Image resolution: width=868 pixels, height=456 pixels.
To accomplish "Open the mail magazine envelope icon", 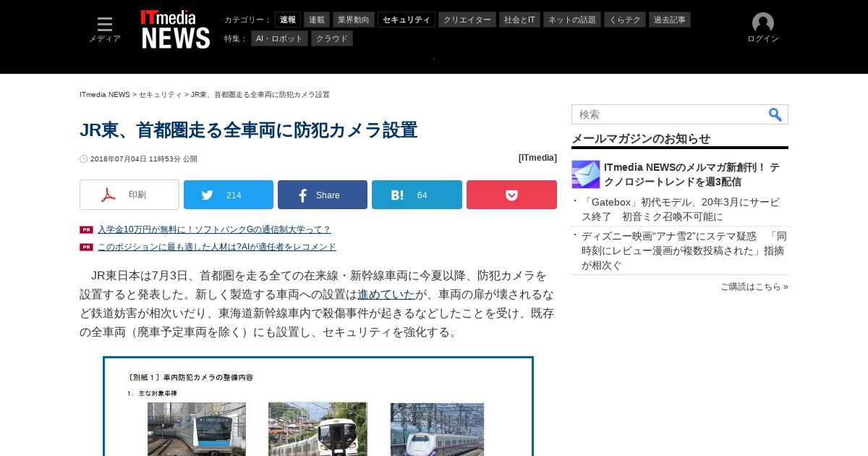I will tap(586, 174).
